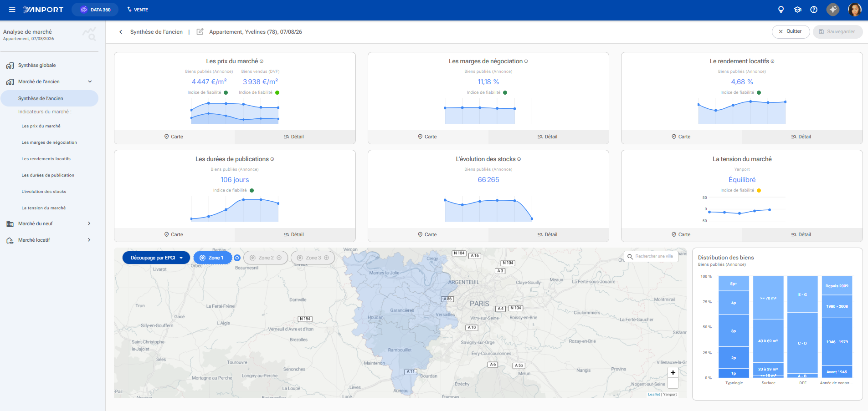
Task: Enable the Zone 3 chip on map
Action: (x=313, y=258)
